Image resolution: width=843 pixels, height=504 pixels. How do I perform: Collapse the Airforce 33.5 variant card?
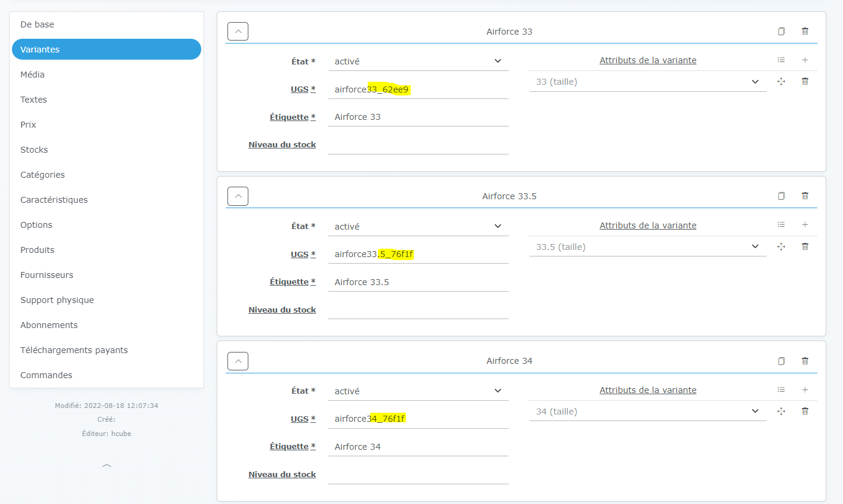tap(238, 196)
